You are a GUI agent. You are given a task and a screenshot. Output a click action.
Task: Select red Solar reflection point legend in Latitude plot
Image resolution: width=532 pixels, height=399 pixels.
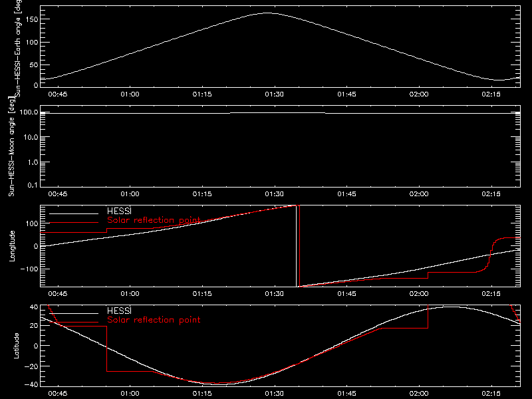pos(154,320)
